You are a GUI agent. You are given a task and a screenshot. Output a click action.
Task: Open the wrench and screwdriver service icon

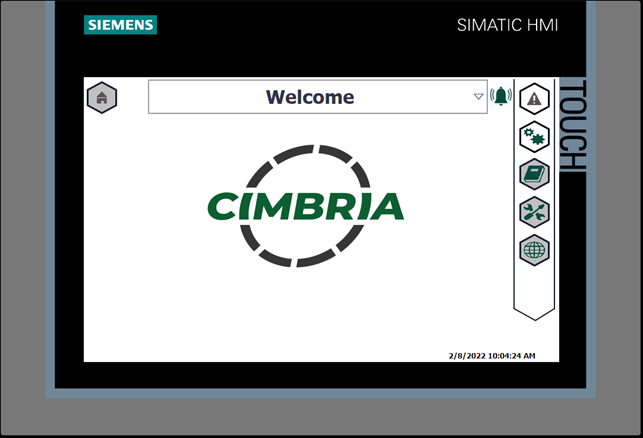tap(534, 212)
